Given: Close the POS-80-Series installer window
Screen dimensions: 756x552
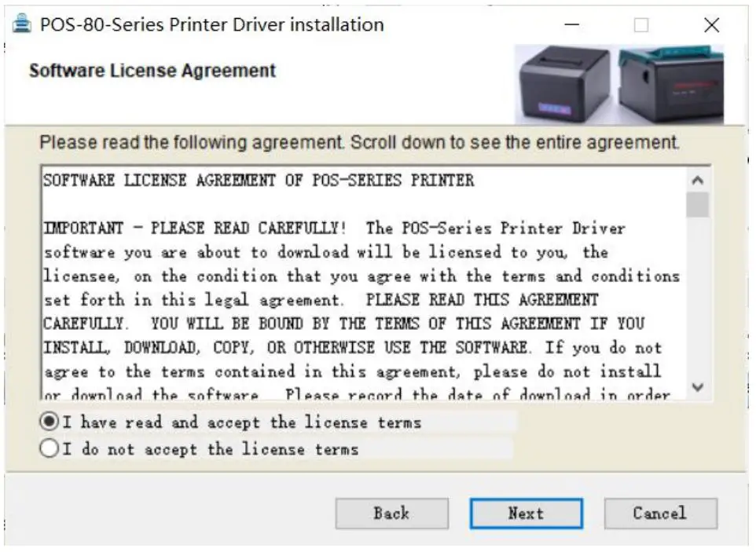Looking at the screenshot, I should 712,24.
